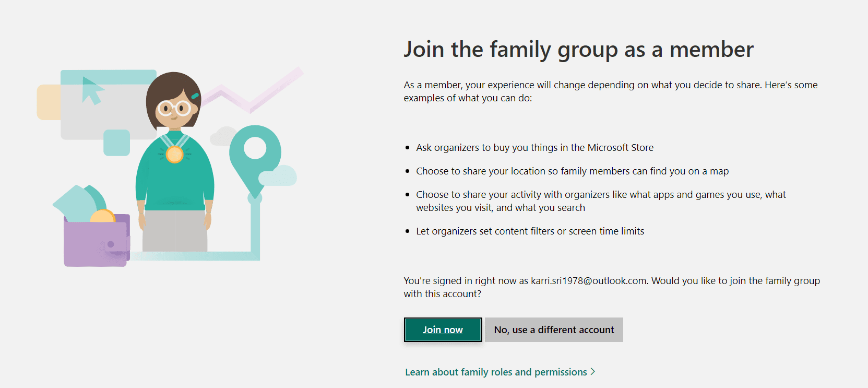This screenshot has width=868, height=388.
Task: Click the gold coin above the wallet
Action: point(103,215)
